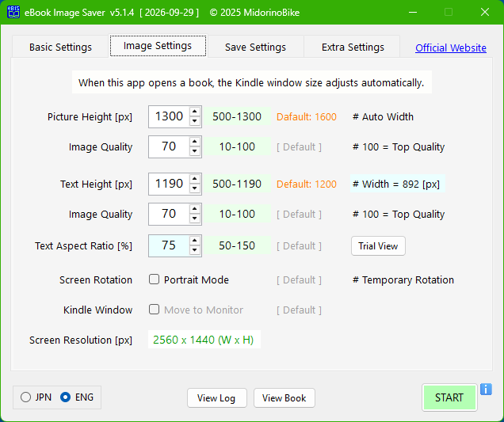Viewport: 504px width, 422px height.
Task: Increase Picture Height with up arrow
Action: point(195,112)
